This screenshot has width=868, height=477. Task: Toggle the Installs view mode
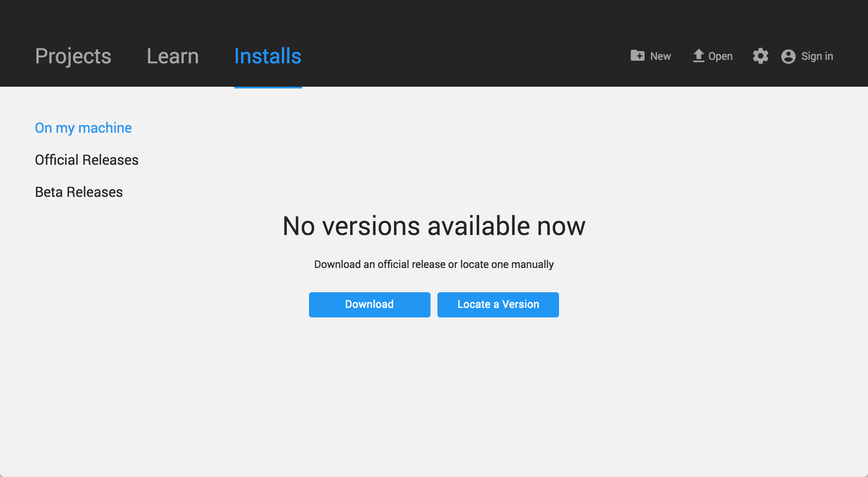coord(267,55)
